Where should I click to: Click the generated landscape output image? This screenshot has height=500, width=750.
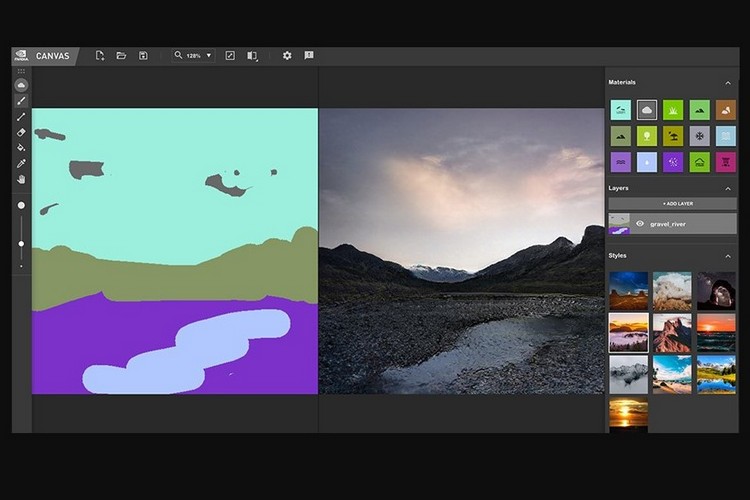tap(462, 251)
